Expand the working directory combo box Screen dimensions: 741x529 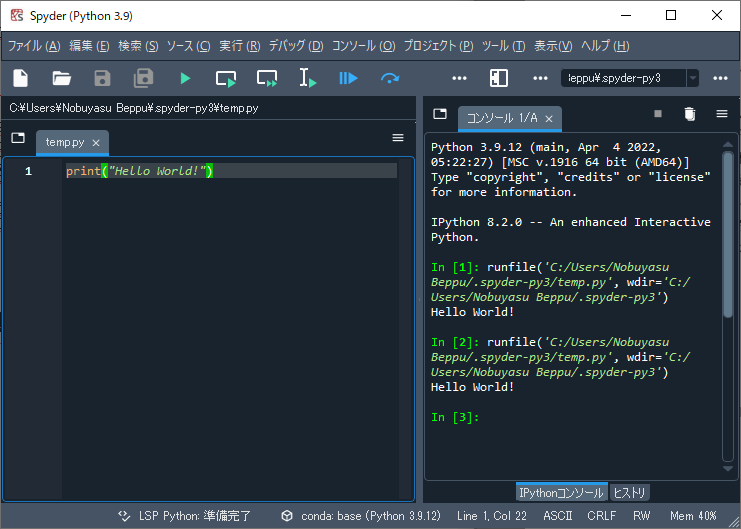(x=693, y=78)
